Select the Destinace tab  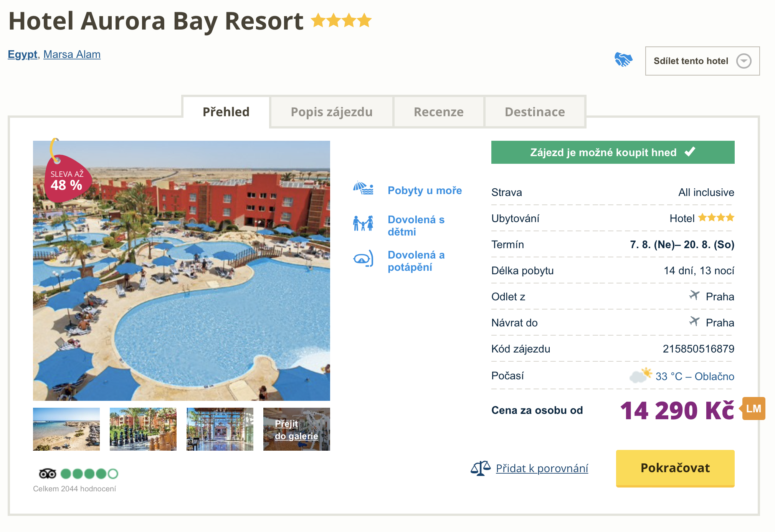point(535,112)
